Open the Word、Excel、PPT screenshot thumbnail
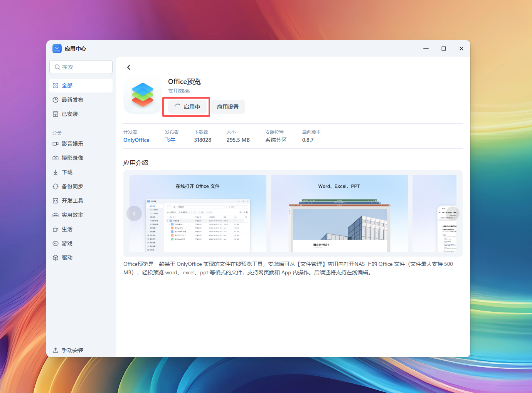Screen dimensions: 532x393 coord(339,213)
